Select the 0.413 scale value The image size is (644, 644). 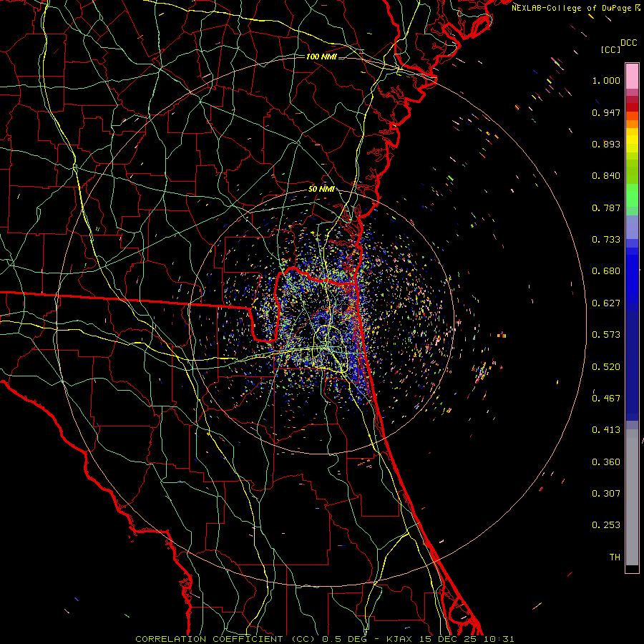pyautogui.click(x=606, y=430)
